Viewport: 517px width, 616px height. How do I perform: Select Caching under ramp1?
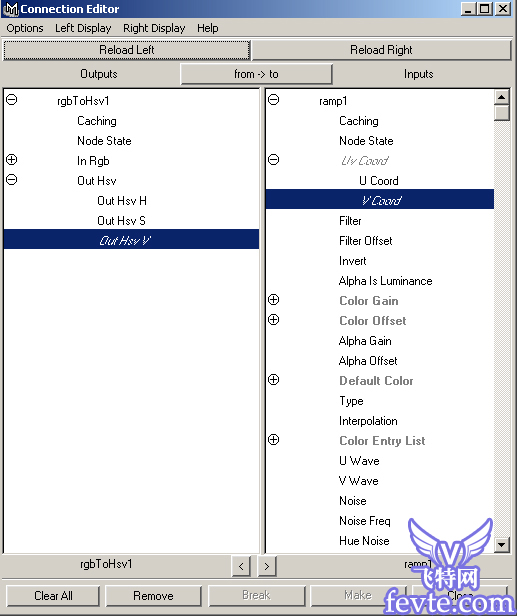pyautogui.click(x=359, y=121)
